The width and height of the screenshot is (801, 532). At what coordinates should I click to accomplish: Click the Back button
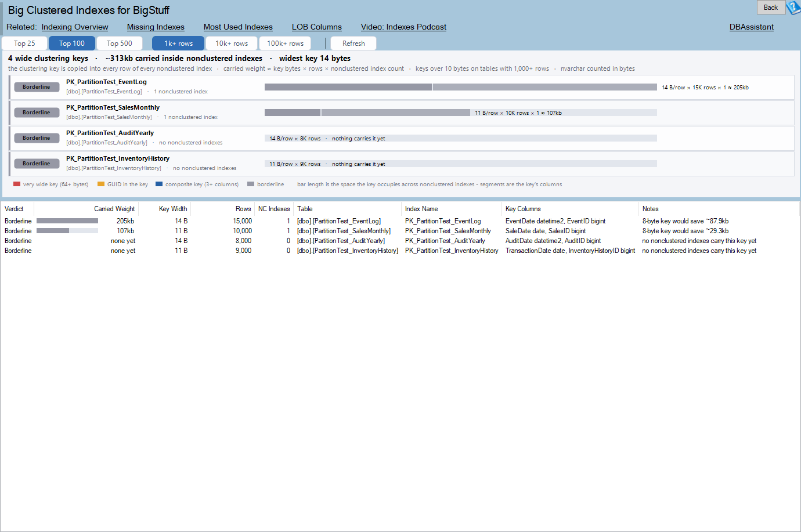[x=771, y=8]
